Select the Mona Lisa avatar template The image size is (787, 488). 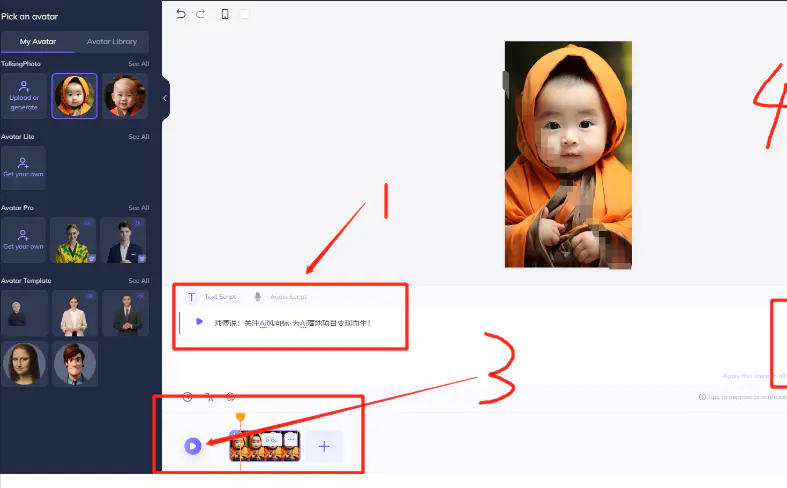(24, 364)
